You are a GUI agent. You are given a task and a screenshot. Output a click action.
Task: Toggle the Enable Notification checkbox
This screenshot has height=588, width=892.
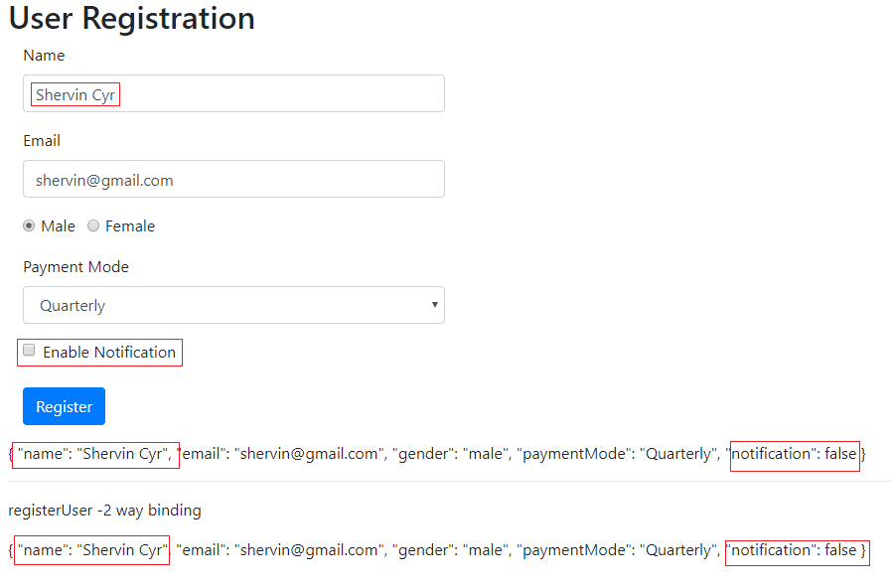(29, 351)
